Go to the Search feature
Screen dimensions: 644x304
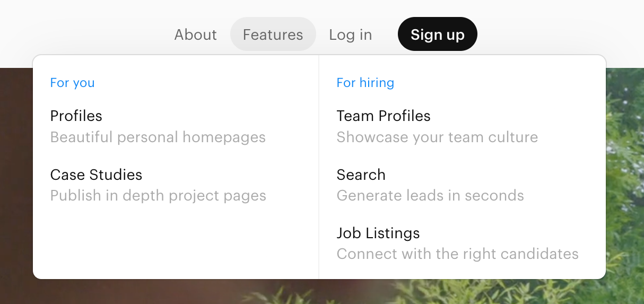coord(361,175)
